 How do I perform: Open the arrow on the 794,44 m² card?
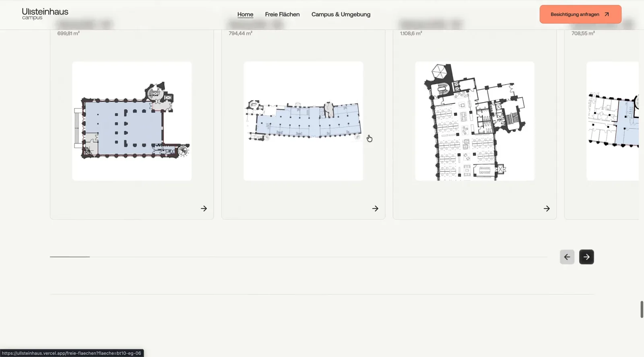(x=376, y=209)
